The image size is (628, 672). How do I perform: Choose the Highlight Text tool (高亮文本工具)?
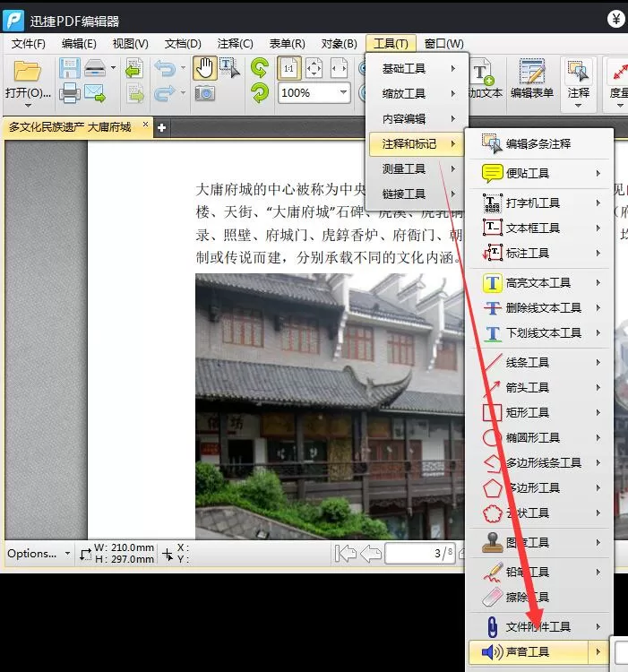coord(539,283)
